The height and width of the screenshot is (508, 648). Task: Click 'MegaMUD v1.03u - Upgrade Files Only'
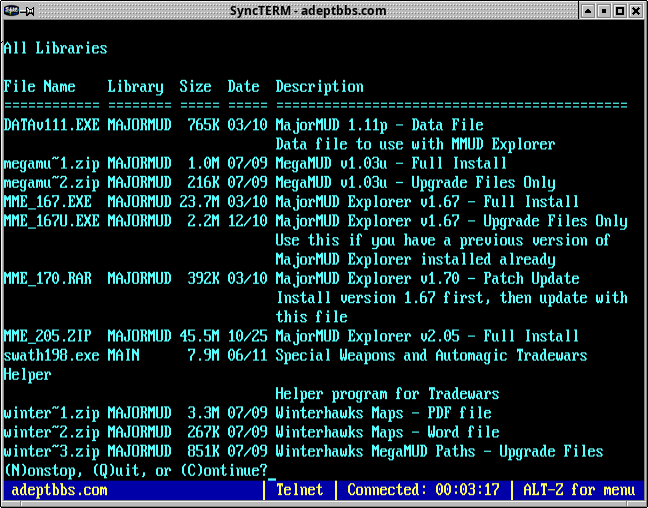(415, 183)
